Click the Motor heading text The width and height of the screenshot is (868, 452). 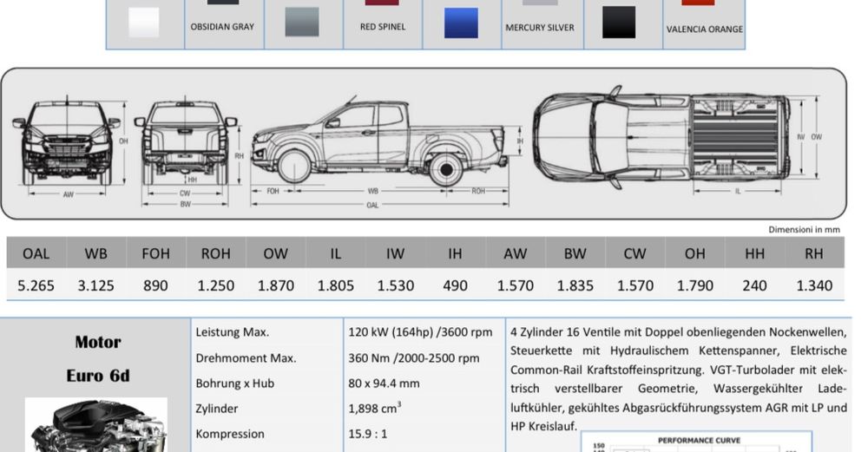97,342
